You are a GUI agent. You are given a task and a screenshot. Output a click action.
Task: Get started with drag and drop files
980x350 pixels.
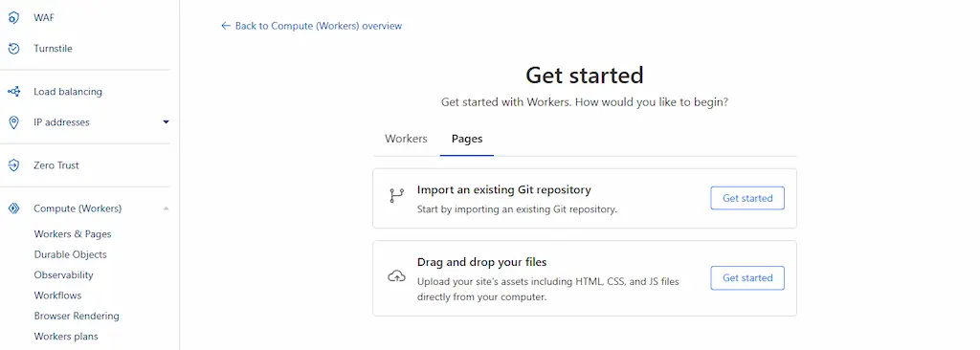(747, 277)
